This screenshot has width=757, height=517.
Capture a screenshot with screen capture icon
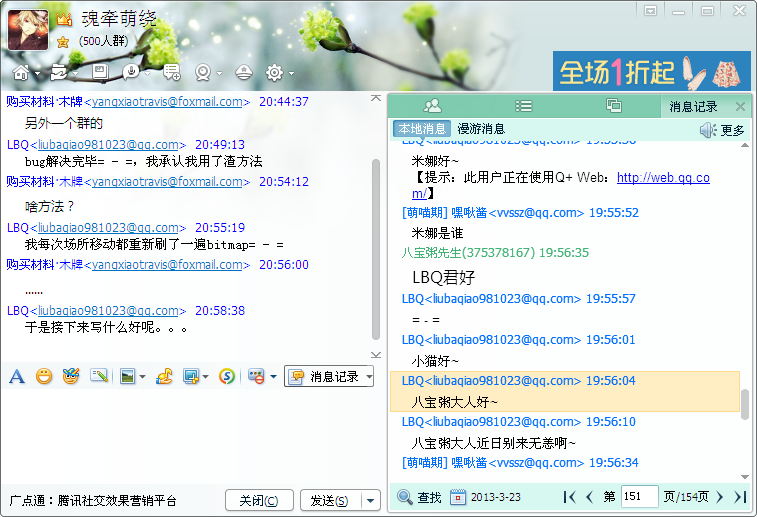tap(191, 376)
